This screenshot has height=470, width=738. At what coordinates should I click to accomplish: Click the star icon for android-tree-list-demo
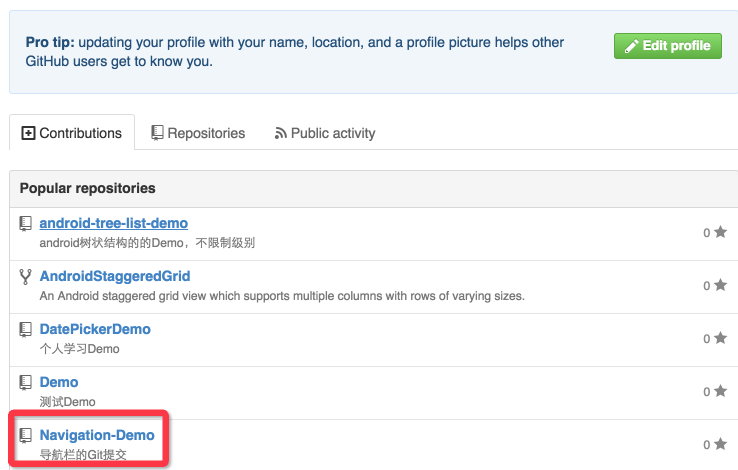pos(720,233)
